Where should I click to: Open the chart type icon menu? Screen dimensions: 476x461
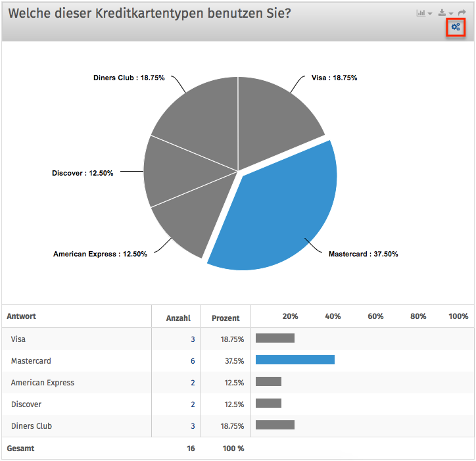point(421,13)
